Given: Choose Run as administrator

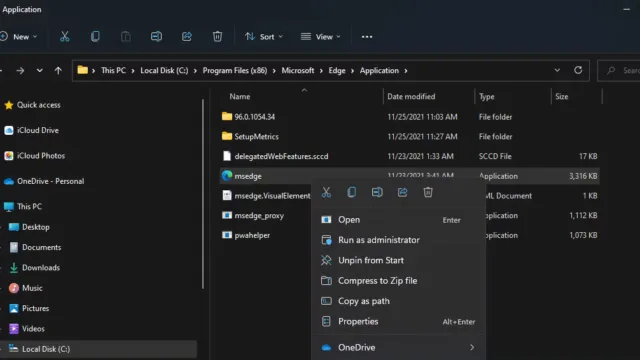Looking at the screenshot, I should click(398, 240).
